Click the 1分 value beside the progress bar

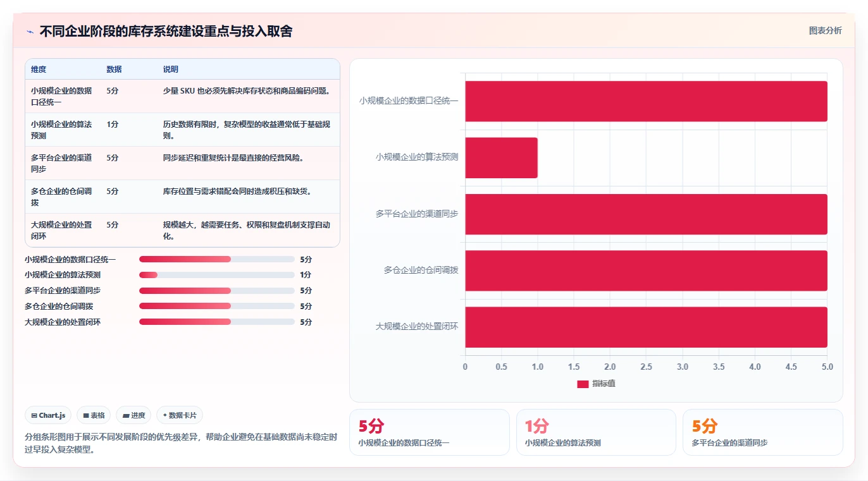(x=306, y=275)
